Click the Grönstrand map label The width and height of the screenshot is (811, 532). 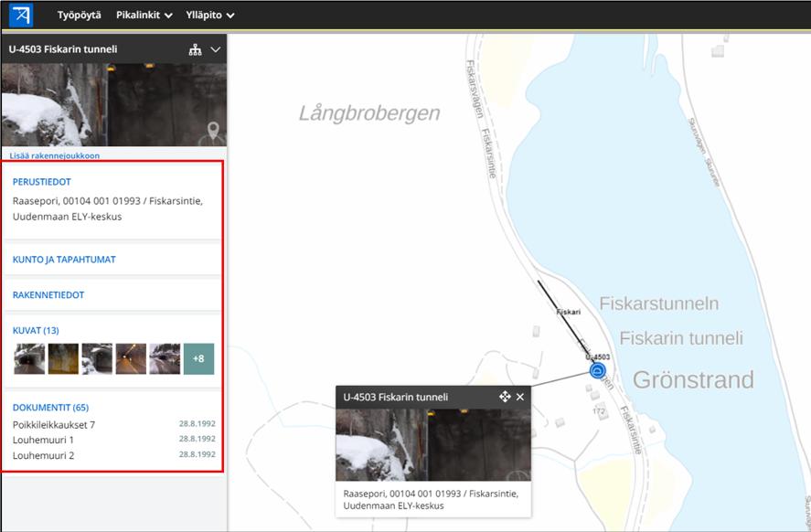pyautogui.click(x=693, y=380)
